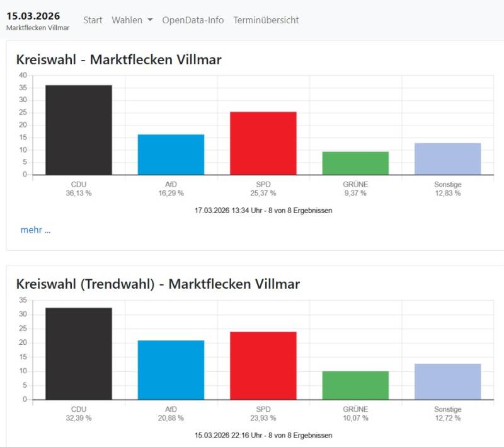Click the blue AfD bar in Kreiswahl chart
The image size is (504, 447).
[x=171, y=154]
